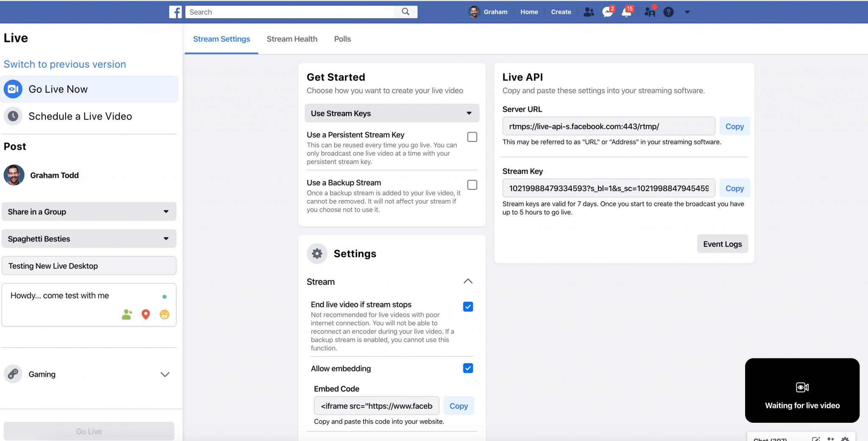868x441 pixels.
Task: Copy the Server URL value
Action: [x=734, y=126]
